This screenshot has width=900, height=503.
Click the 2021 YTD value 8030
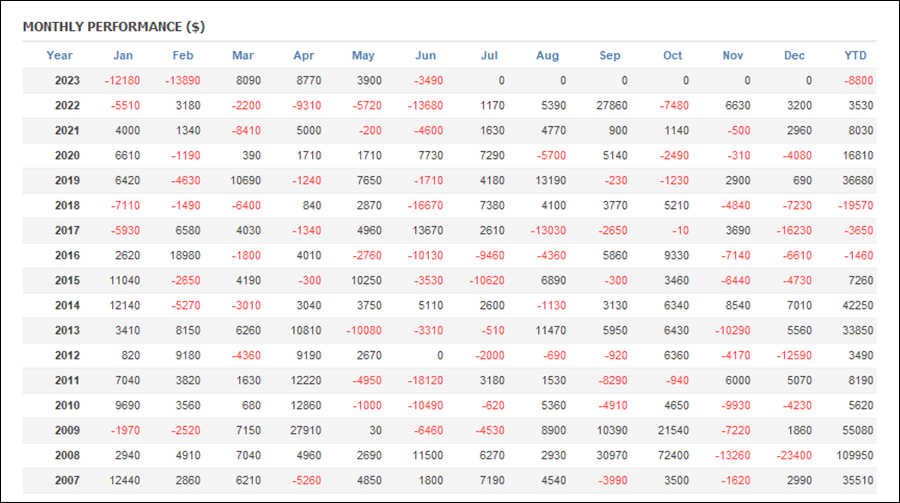861,130
